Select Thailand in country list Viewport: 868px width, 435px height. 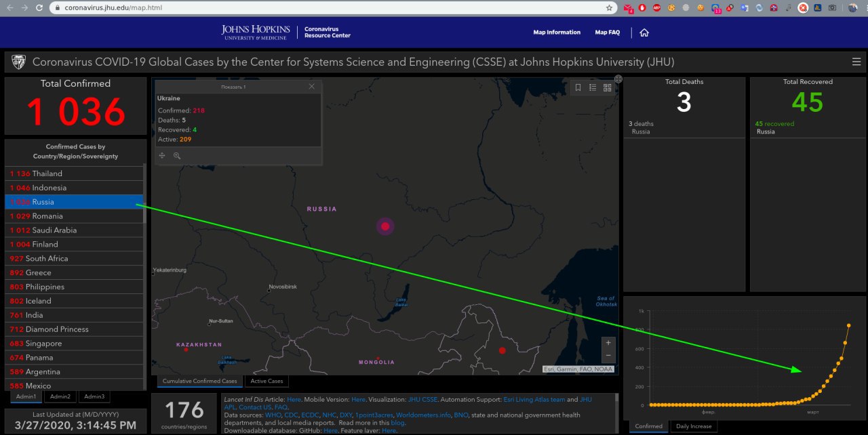coord(74,173)
